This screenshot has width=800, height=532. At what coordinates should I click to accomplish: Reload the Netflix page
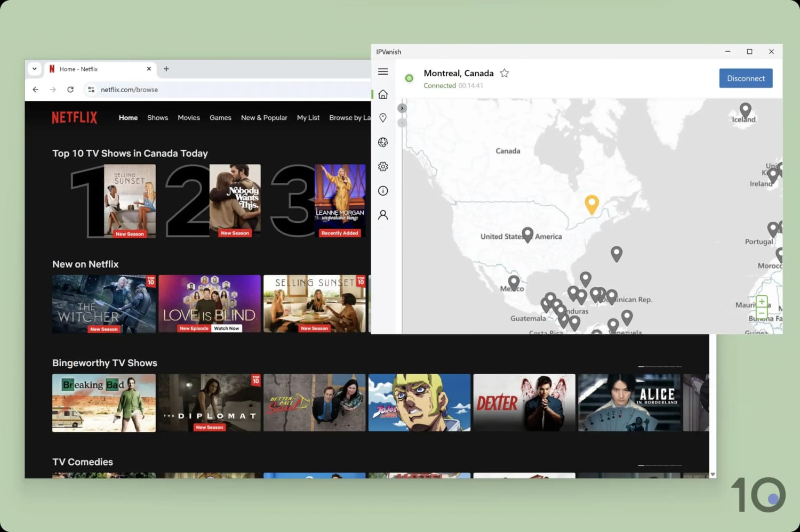pyautogui.click(x=70, y=90)
